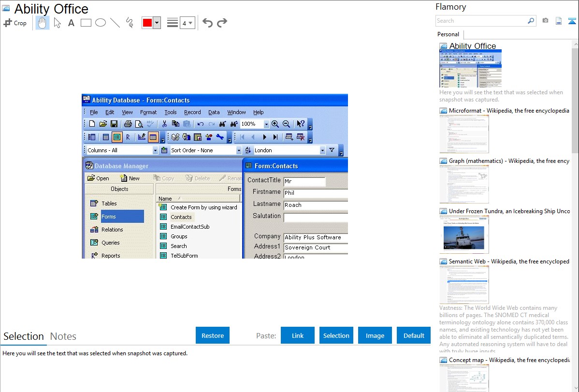Activate the hand pan tool

coord(42,23)
